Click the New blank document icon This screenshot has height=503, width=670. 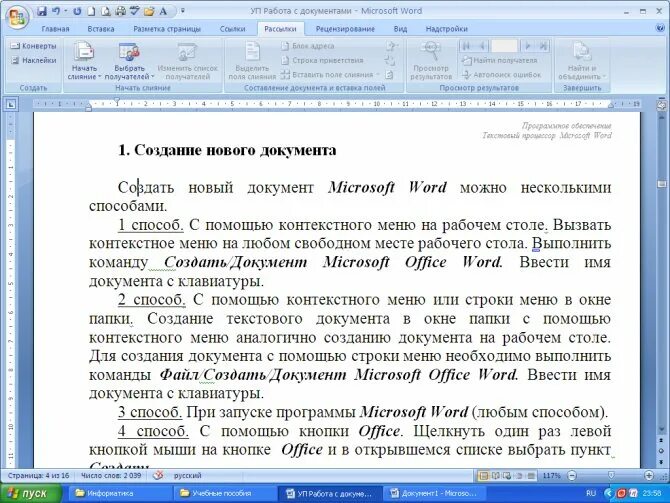(x=91, y=11)
